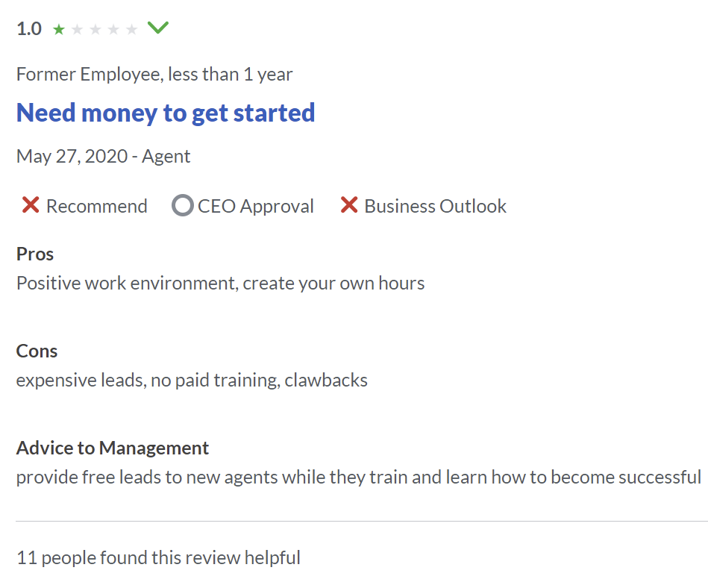Click the Recommend label
Viewport: 708px width, 588px height.
pyautogui.click(x=97, y=206)
